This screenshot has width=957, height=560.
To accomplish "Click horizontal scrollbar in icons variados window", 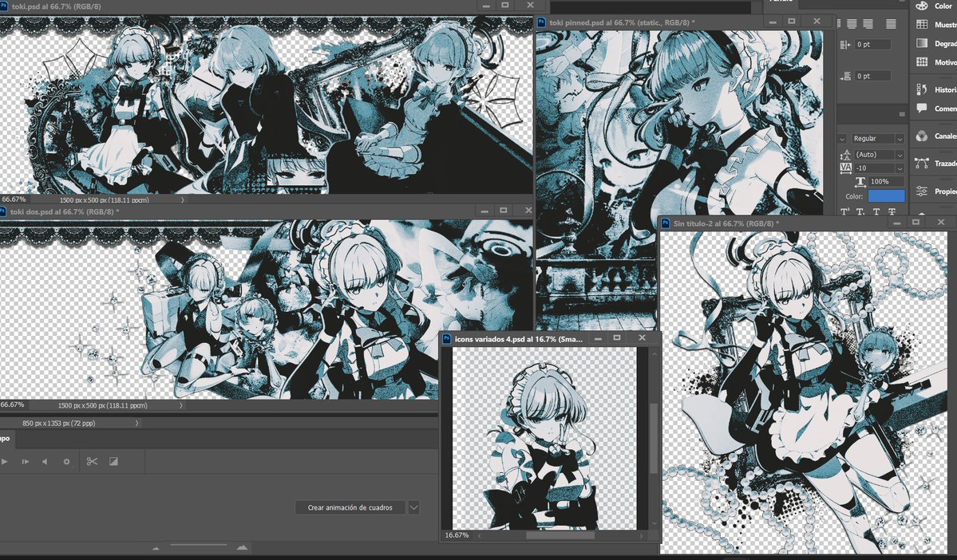I will (x=560, y=535).
